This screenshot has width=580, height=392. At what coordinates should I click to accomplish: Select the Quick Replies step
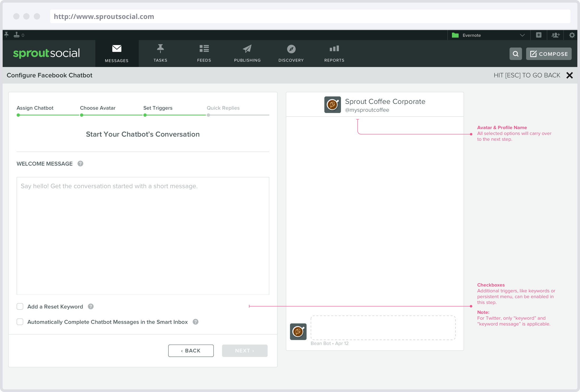click(x=223, y=108)
